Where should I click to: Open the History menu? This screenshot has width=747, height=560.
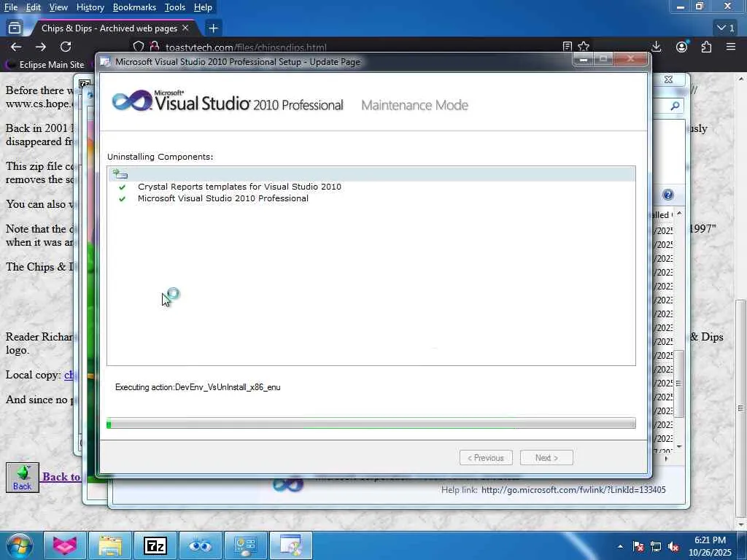[x=90, y=7]
